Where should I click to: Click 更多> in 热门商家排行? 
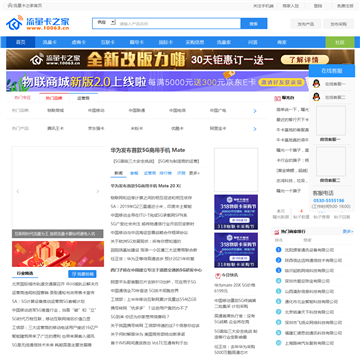pos(348,231)
